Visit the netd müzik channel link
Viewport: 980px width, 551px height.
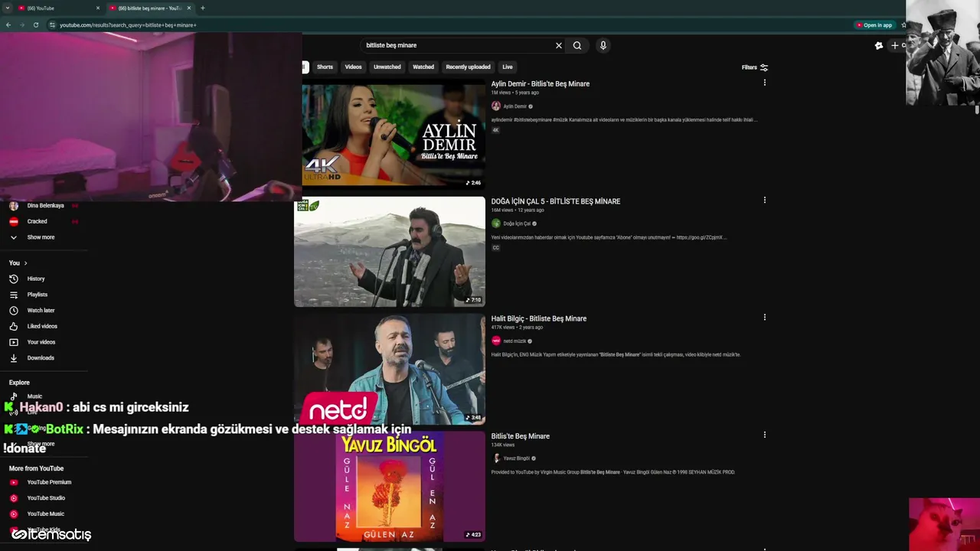click(514, 341)
